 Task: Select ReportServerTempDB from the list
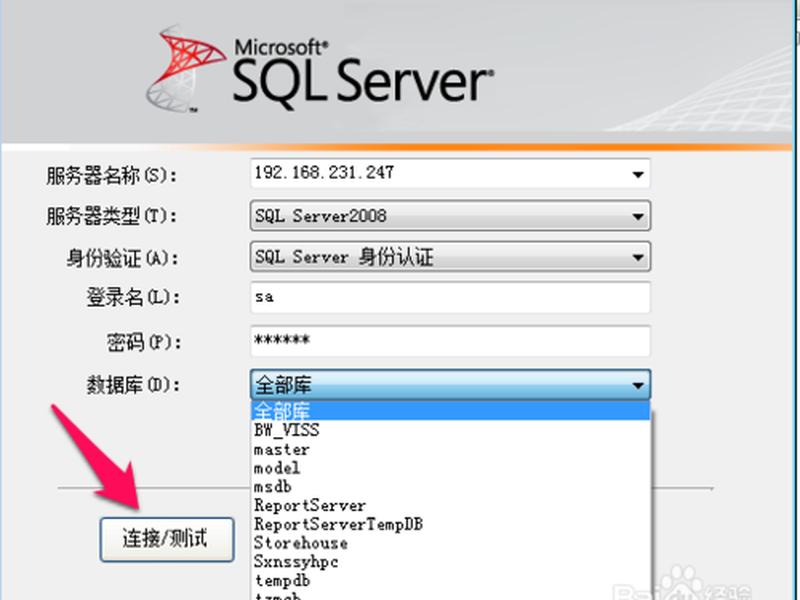pyautogui.click(x=451, y=524)
